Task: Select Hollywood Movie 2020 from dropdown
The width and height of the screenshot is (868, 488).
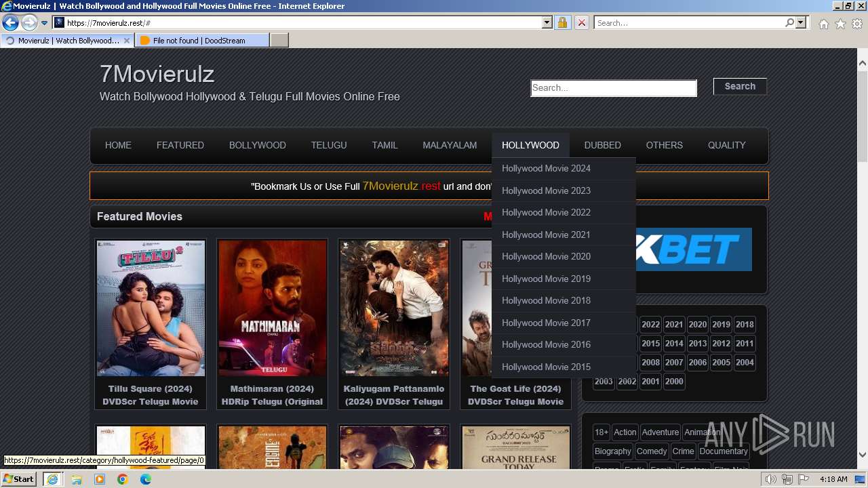Action: 564,257
